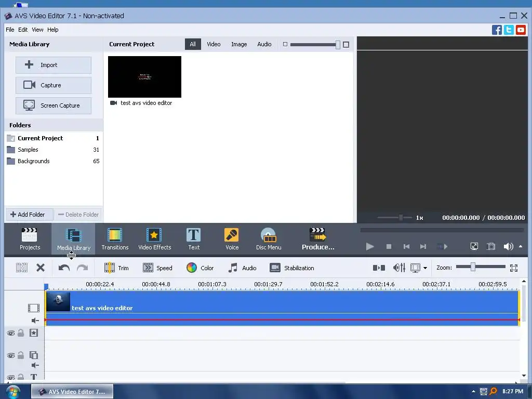This screenshot has width=532, height=399.
Task: Open the Projects section
Action: [30, 239]
